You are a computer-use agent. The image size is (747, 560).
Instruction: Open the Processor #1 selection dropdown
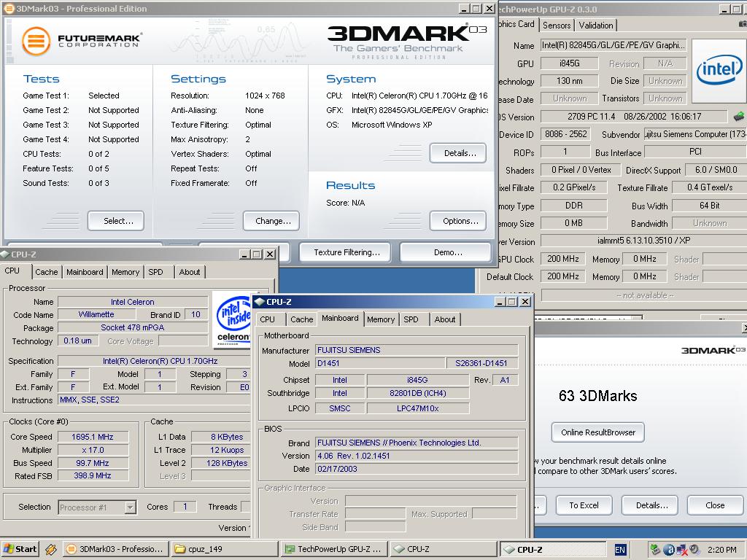tap(131, 507)
